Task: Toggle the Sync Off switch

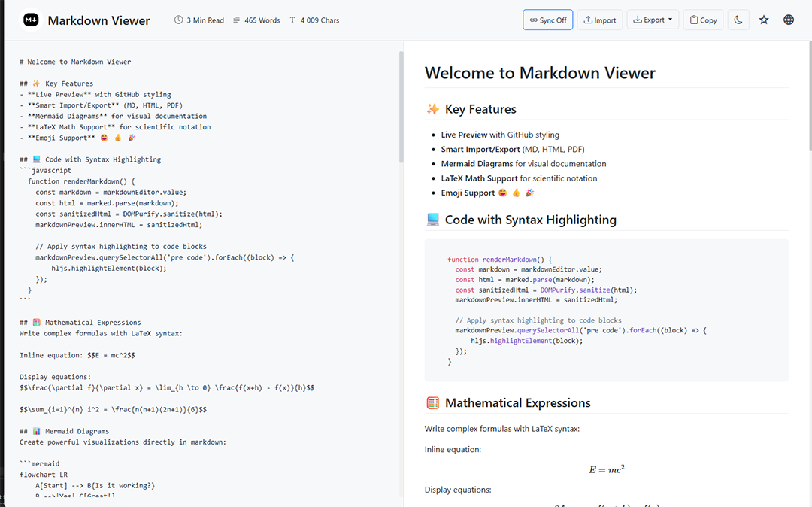Action: pyautogui.click(x=547, y=19)
